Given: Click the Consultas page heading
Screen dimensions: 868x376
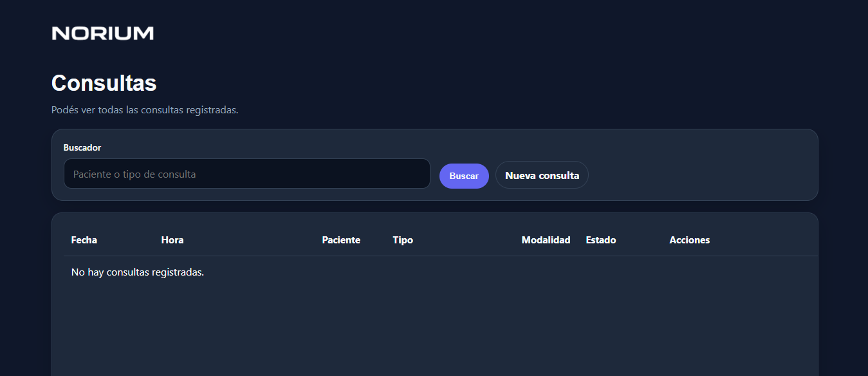Looking at the screenshot, I should [x=104, y=83].
